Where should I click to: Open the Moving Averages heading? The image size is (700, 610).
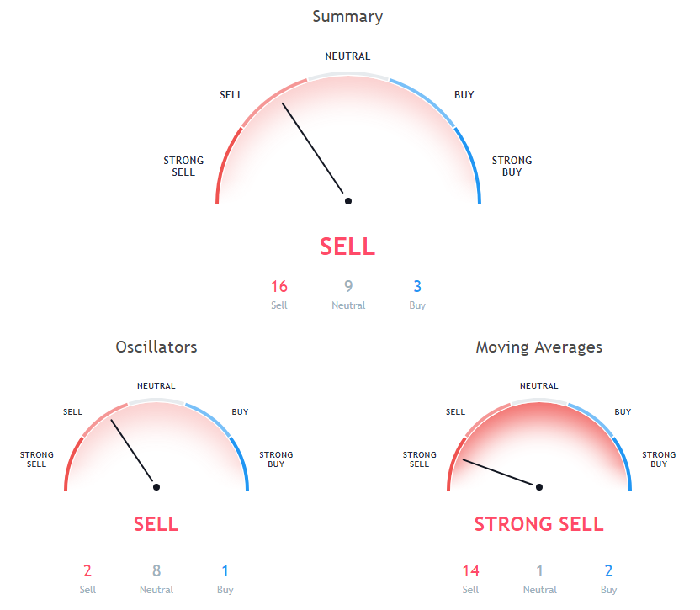pos(538,347)
